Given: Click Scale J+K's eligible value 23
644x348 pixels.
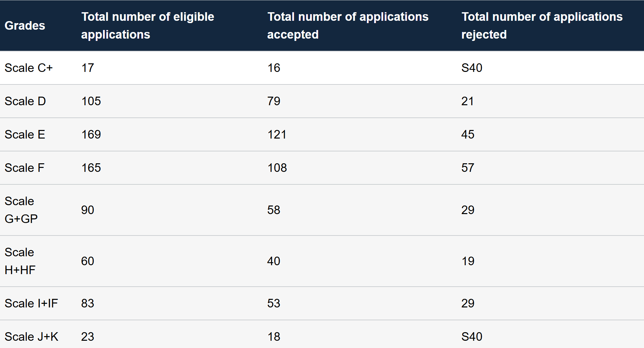Looking at the screenshot, I should (88, 337).
